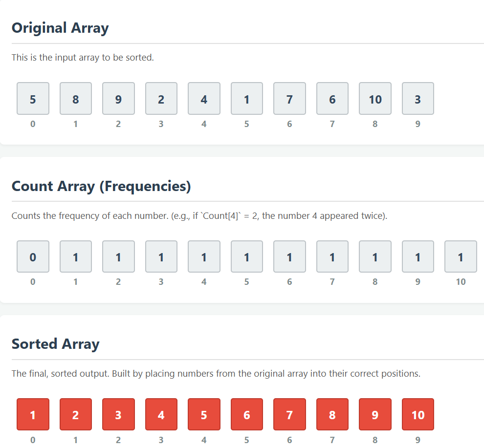Image resolution: width=484 pixels, height=448 pixels.
Task: Click the Original Array heading
Action: 60,28
